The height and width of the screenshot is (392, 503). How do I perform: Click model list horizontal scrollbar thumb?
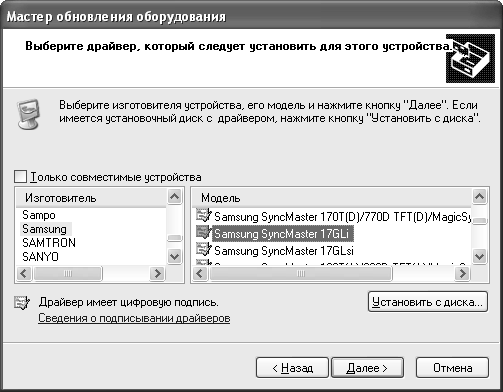click(x=301, y=274)
